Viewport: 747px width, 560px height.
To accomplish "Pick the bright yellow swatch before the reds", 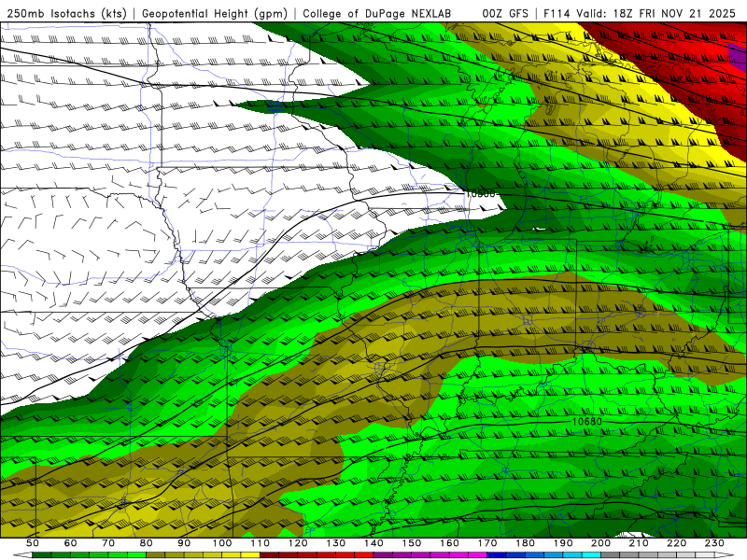I will point(250,554).
